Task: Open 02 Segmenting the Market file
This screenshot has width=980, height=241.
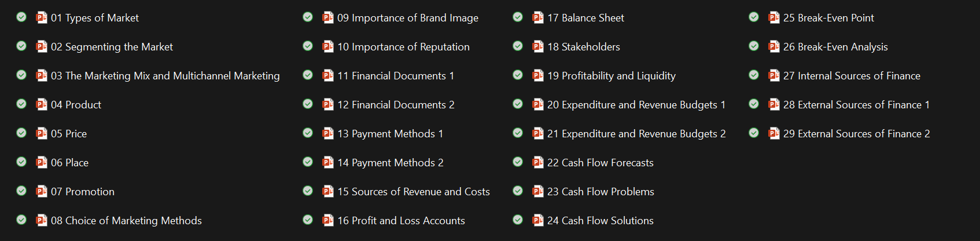Action: [x=112, y=47]
